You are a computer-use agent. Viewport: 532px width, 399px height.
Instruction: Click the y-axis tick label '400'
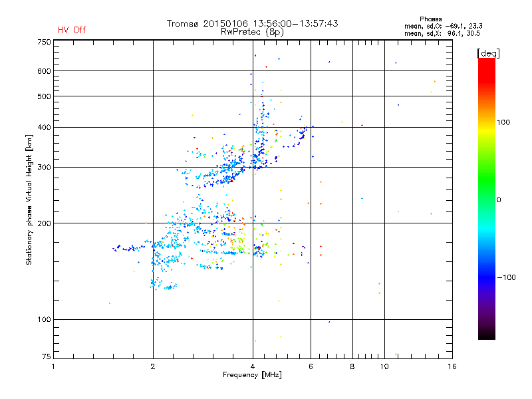tap(44, 128)
